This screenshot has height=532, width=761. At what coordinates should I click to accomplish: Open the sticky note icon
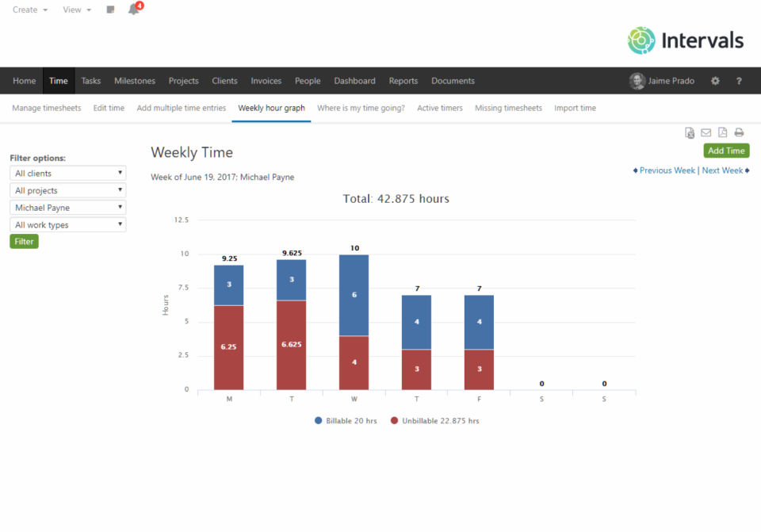pos(110,10)
